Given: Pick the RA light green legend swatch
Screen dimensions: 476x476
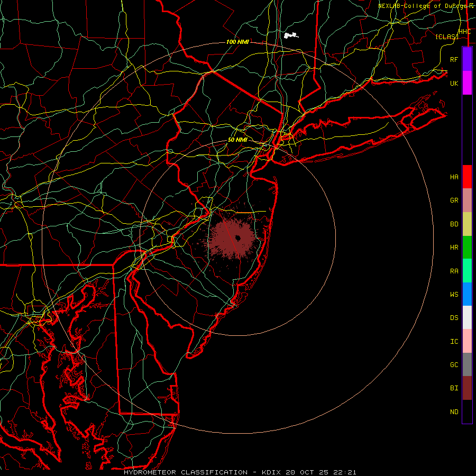Looking at the screenshot, I should [467, 271].
